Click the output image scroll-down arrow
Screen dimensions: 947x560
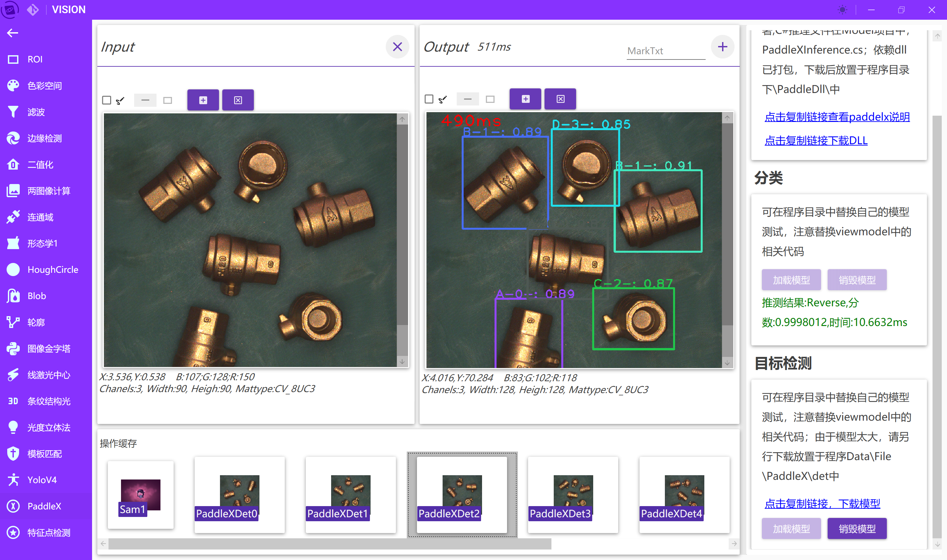click(x=727, y=362)
